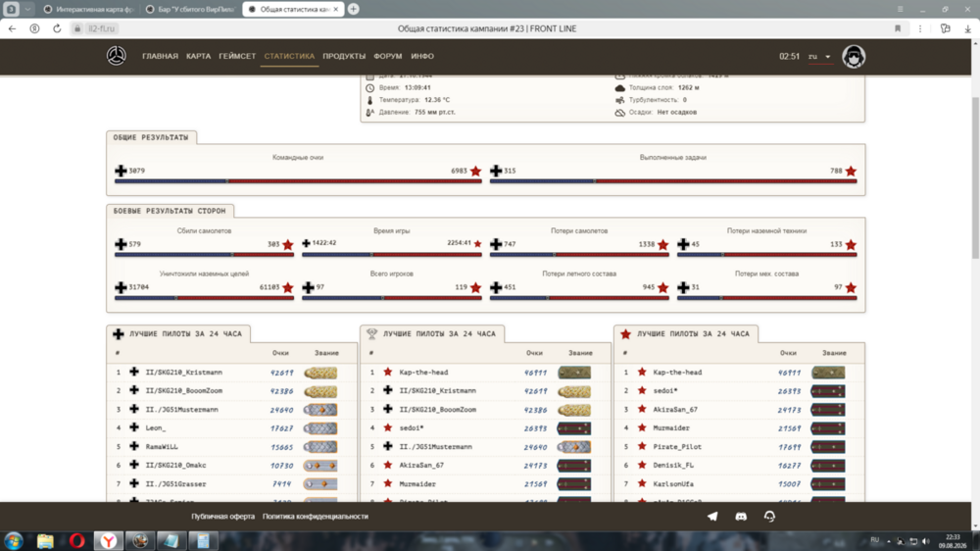Open pilot KarlsonUfa in the Soviet list
Screen dimensions: 980x551
(673, 484)
